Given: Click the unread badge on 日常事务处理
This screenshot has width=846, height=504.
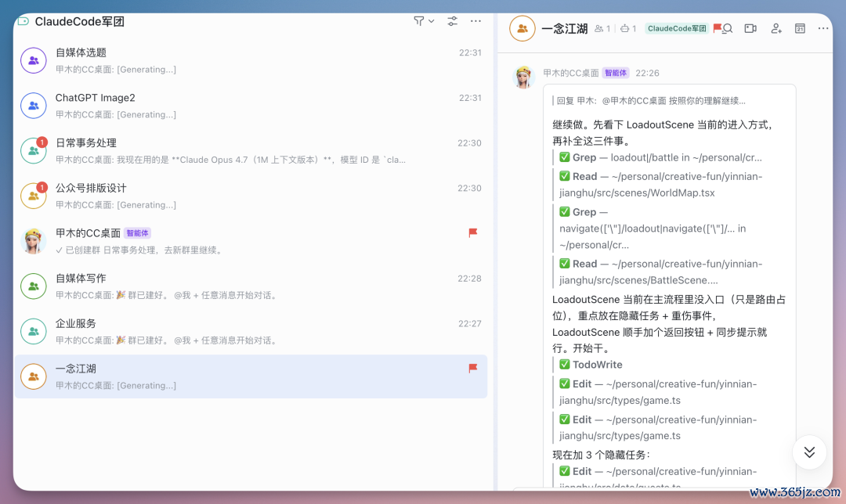Looking at the screenshot, I should 42,142.
